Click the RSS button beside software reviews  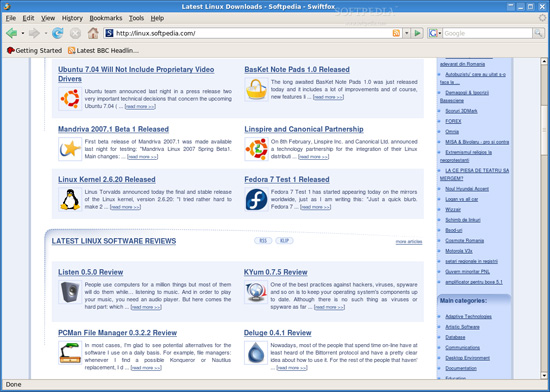263,241
